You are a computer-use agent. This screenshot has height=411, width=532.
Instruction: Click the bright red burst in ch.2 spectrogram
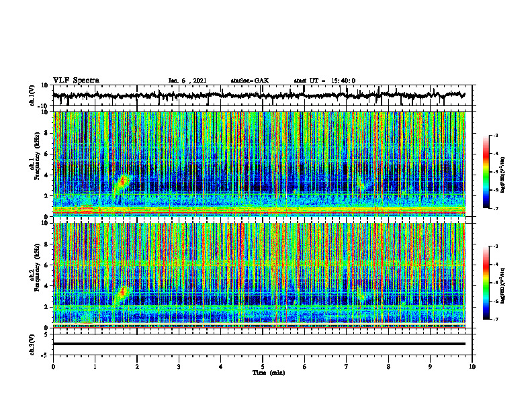[x=122, y=293]
